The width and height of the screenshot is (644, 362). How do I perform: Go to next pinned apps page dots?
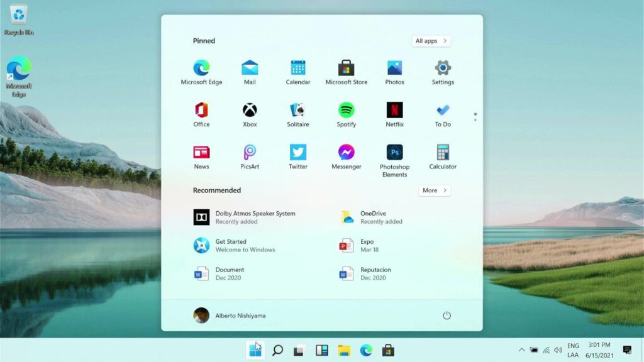475,117
